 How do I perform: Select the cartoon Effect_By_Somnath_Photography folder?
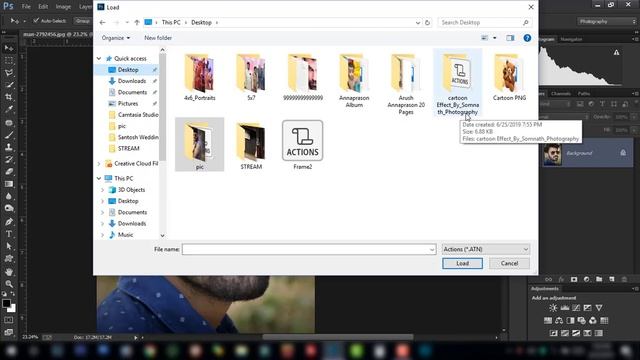pyautogui.click(x=458, y=83)
